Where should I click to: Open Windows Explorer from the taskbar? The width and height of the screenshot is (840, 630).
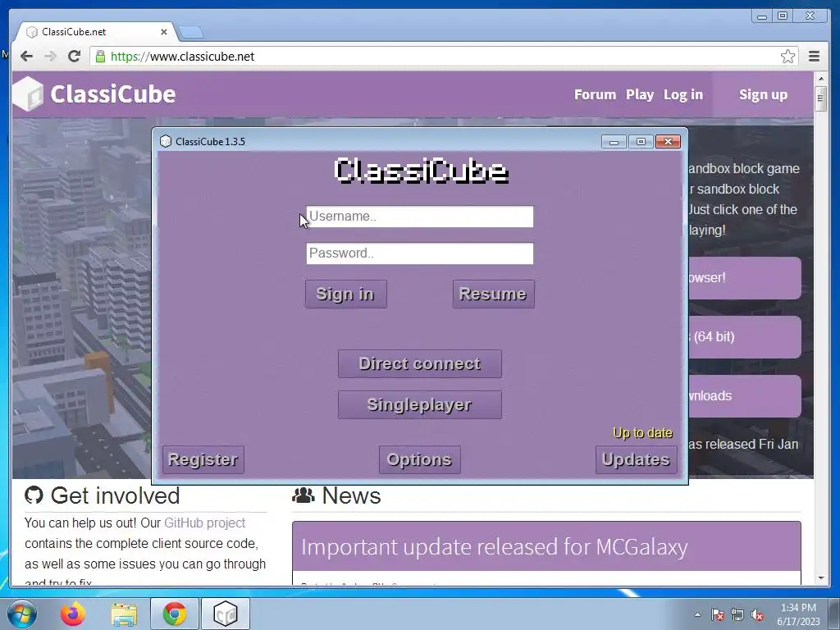(x=124, y=614)
